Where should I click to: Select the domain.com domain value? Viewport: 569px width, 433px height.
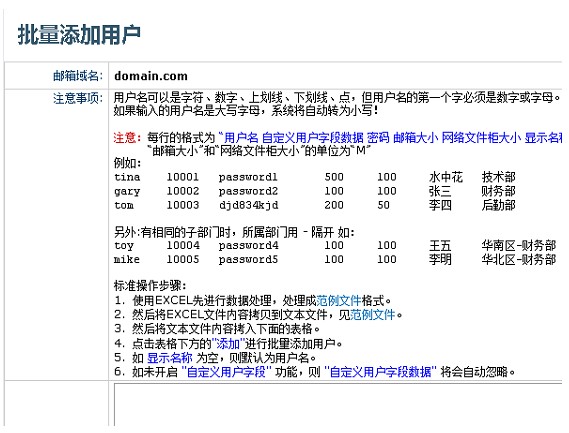[x=151, y=76]
